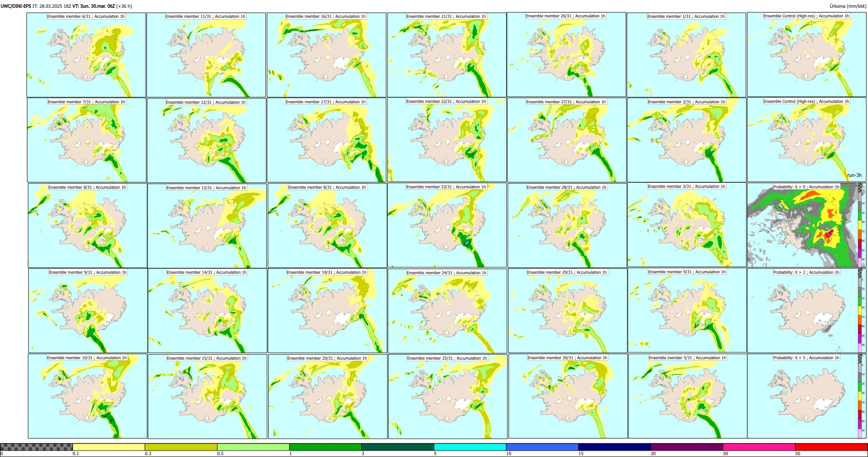Pick the blue 10–15 legend swatch

coord(542,447)
